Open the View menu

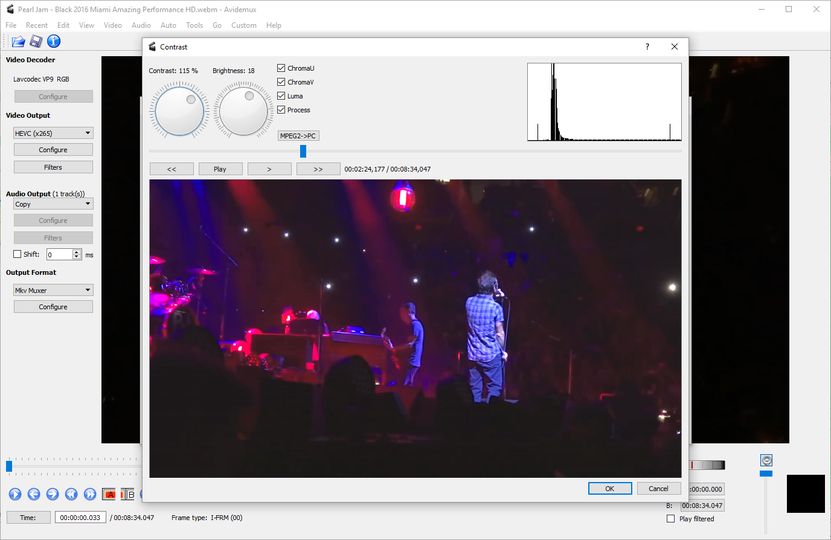click(86, 25)
